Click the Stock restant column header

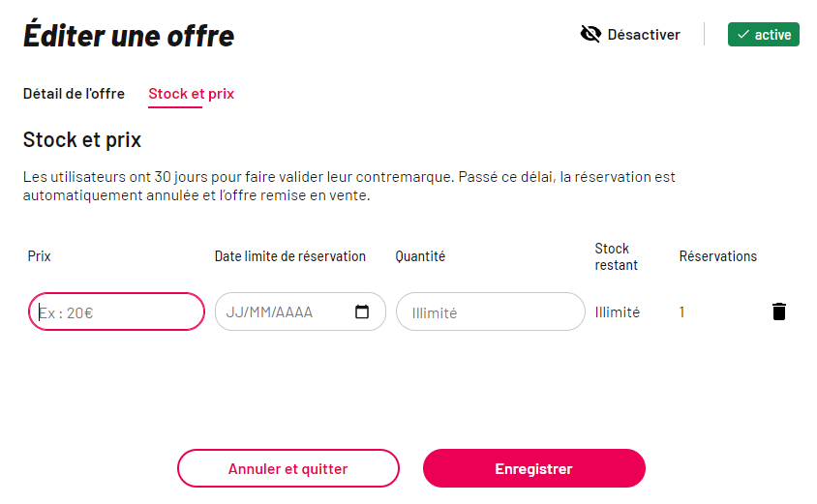617,256
